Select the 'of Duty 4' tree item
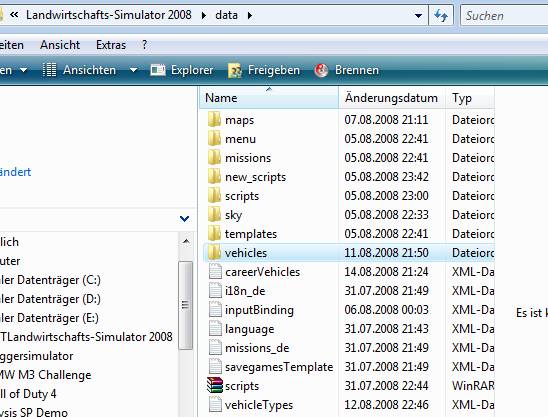Image resolution: width=548 pixels, height=417 pixels. 28,394
